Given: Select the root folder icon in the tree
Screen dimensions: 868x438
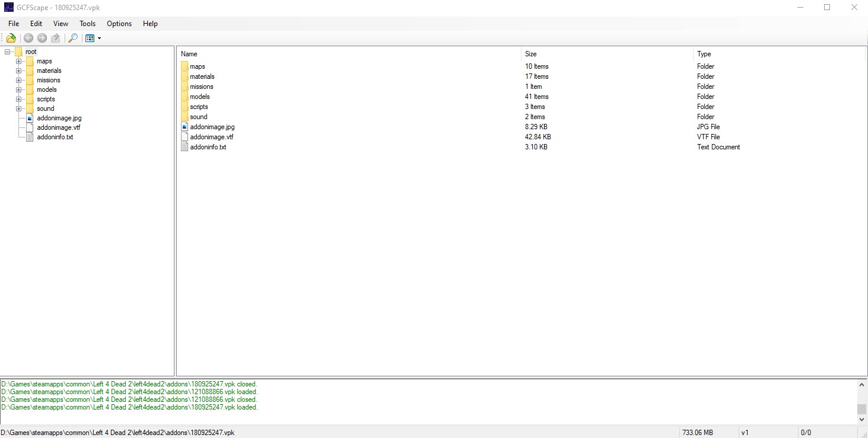Looking at the screenshot, I should (x=18, y=52).
